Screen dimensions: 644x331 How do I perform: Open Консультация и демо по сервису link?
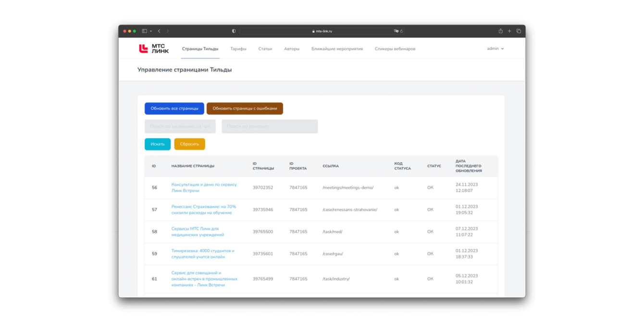(204, 188)
